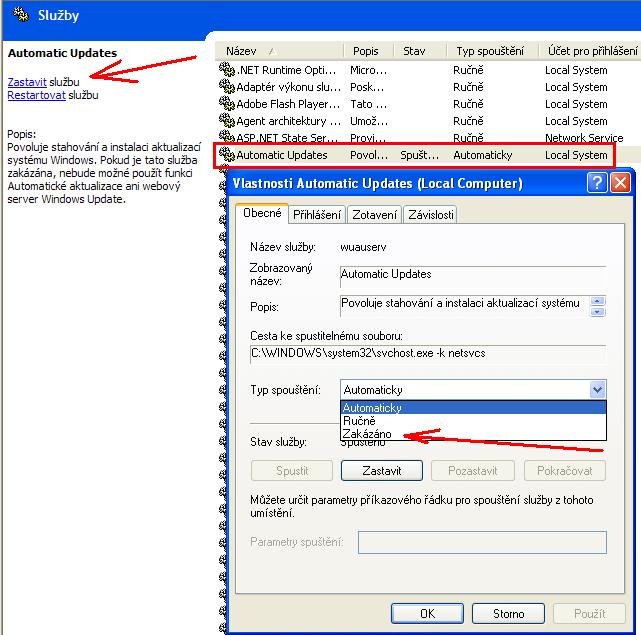Click the Typ spouštění column header
The height and width of the screenshot is (635, 641).
coord(492,51)
